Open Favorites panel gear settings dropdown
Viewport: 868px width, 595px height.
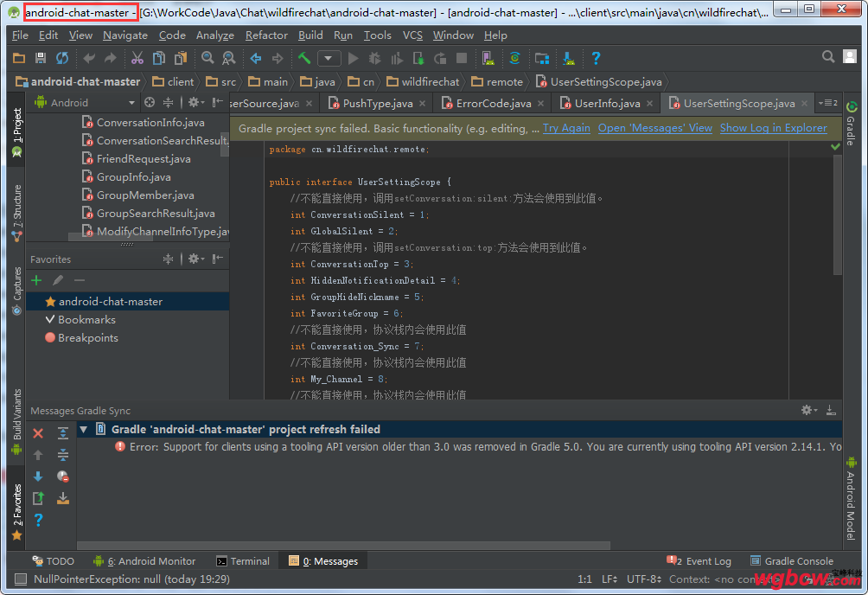196,259
